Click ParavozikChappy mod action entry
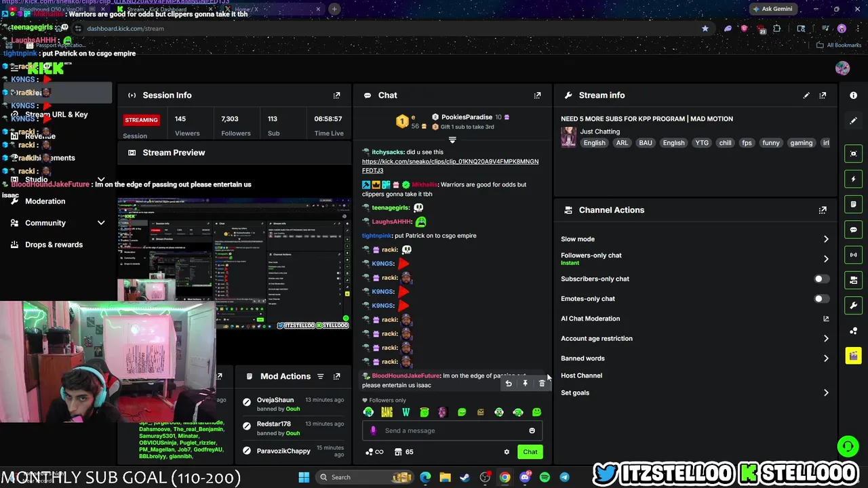The width and height of the screenshot is (868, 488). [292, 451]
